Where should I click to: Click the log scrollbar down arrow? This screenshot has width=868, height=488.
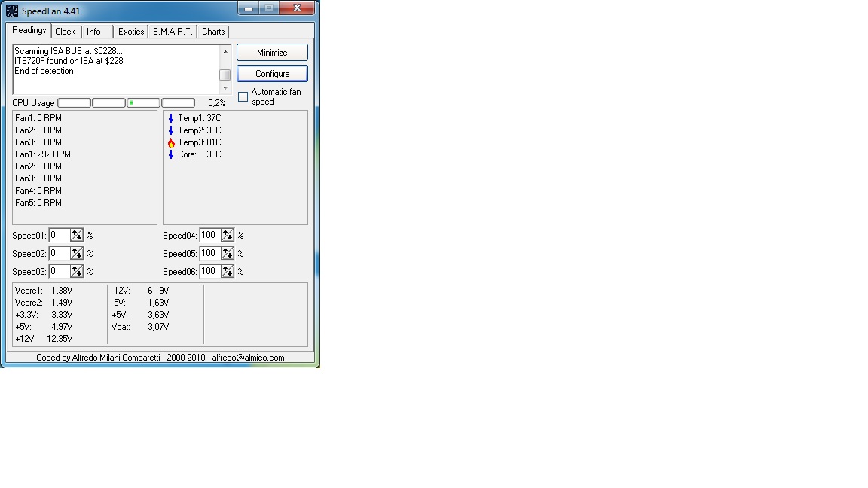point(225,88)
